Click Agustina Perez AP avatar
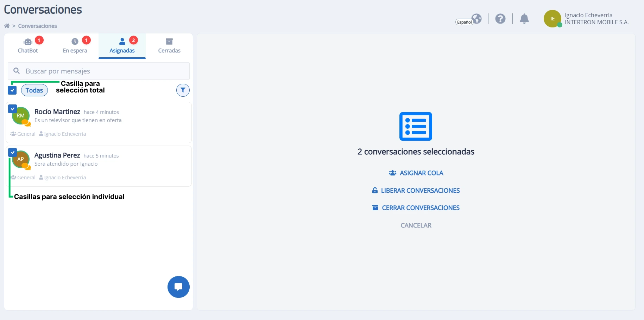 point(21,159)
